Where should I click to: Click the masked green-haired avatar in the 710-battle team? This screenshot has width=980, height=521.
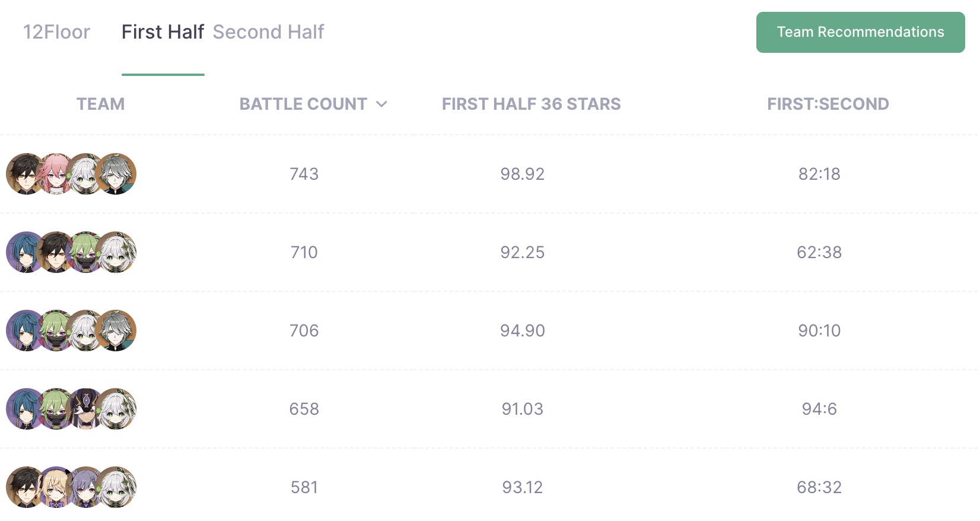[x=86, y=252]
